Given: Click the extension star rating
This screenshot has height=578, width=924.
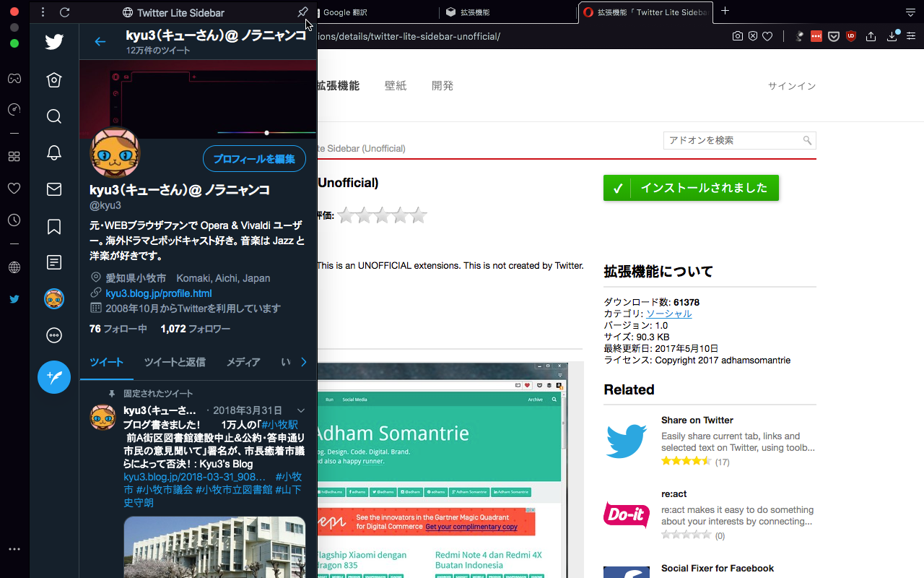Looking at the screenshot, I should coord(382,215).
